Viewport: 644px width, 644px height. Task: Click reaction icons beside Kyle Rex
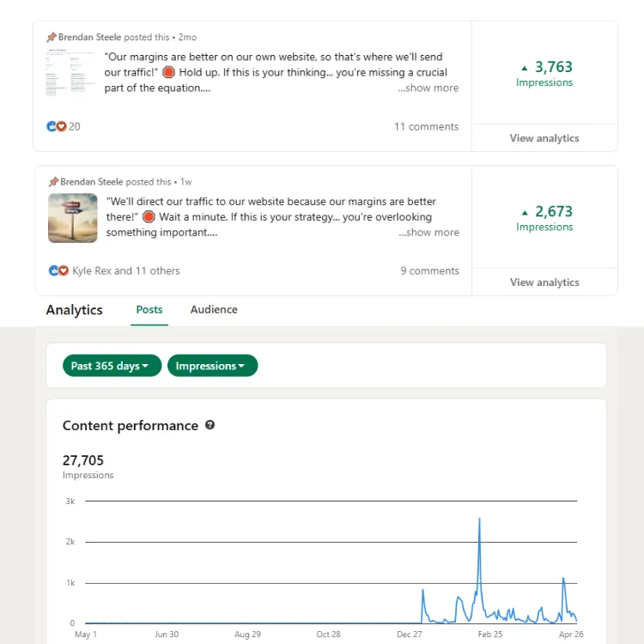58,270
